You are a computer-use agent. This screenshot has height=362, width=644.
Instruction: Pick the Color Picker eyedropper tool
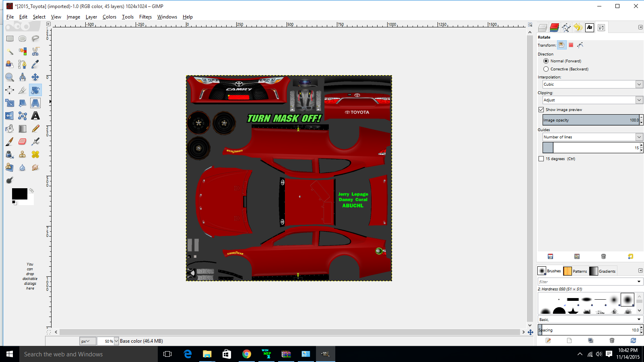[x=35, y=64]
